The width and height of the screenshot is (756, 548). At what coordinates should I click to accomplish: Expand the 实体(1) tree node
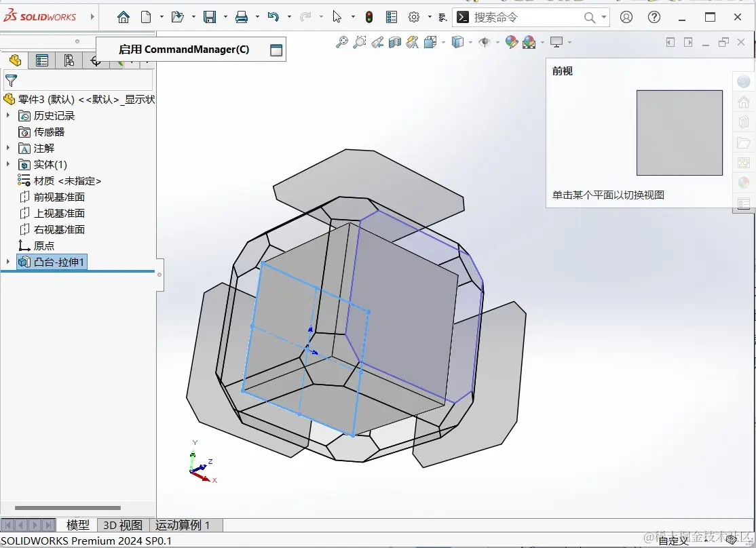tap(7, 164)
